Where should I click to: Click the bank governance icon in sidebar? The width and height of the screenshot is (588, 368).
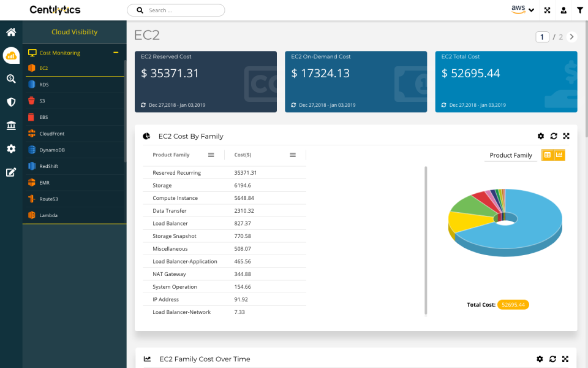pyautogui.click(x=11, y=125)
